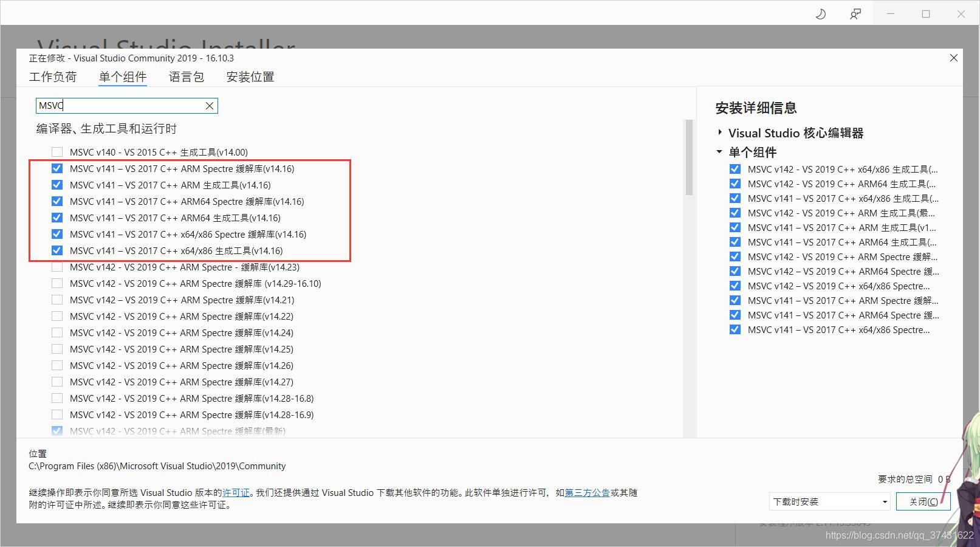
Task: Open the 语言包 tab
Action: pyautogui.click(x=186, y=77)
